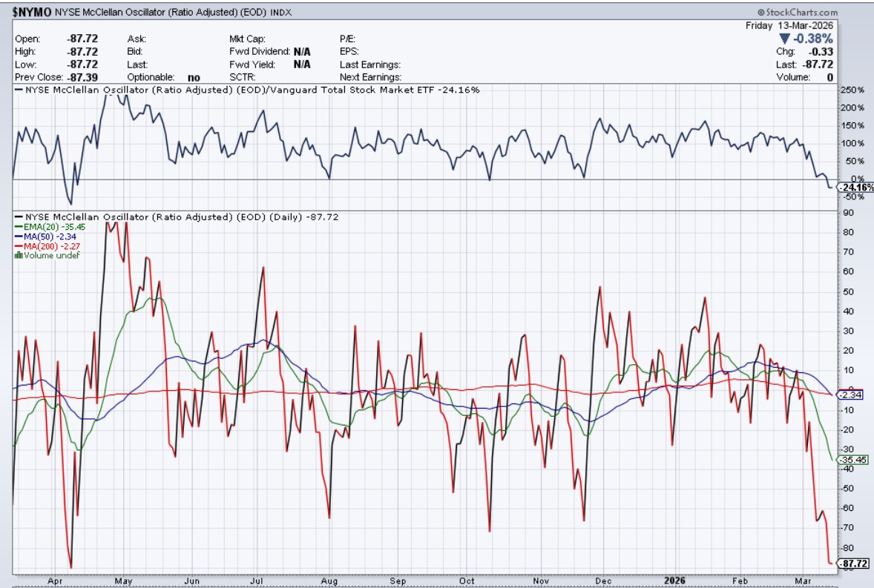This screenshot has width=874, height=588.
Task: Click the Aug label on time axis
Action: click(329, 581)
